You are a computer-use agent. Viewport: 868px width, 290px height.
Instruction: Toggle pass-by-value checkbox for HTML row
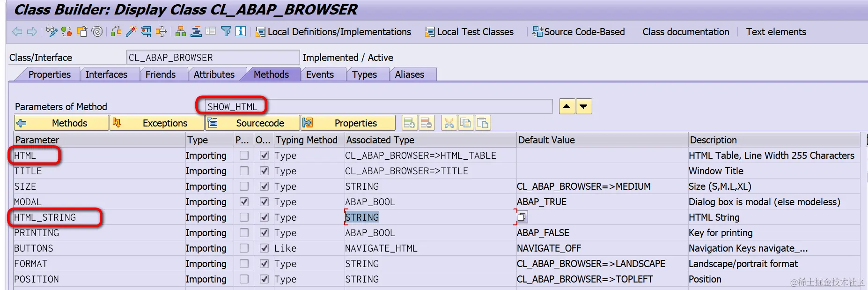pyautogui.click(x=244, y=155)
